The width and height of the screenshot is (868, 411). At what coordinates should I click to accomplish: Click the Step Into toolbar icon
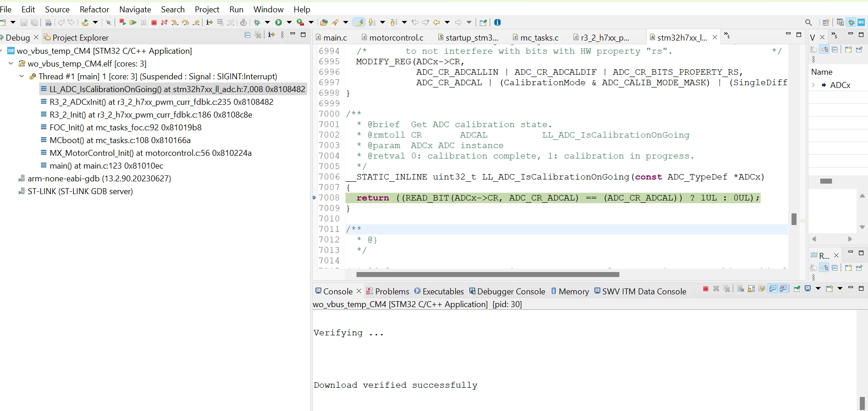[x=175, y=22]
